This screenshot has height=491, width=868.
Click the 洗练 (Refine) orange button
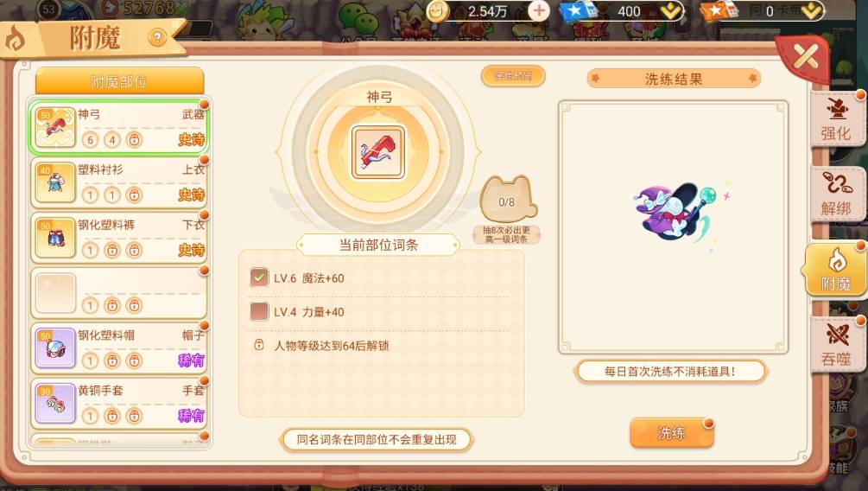pyautogui.click(x=671, y=433)
